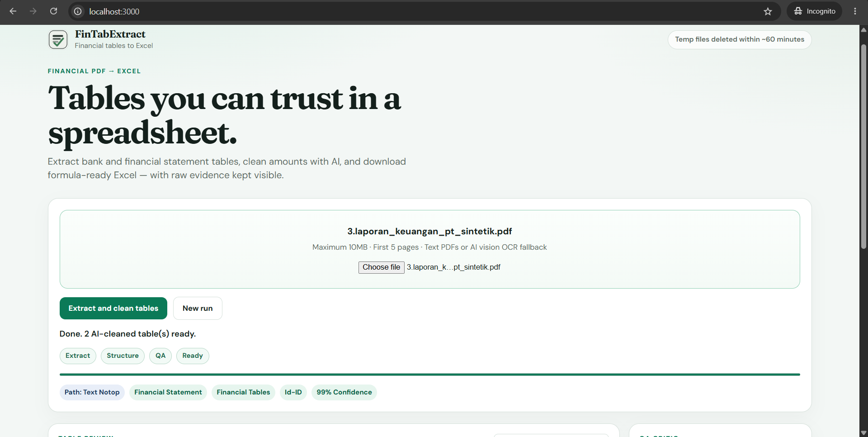Click the FinTabExtract logo icon
Screen dimensions: 868x437
pos(58,40)
